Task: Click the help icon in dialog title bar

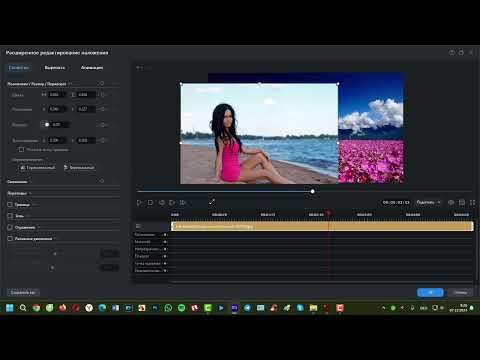Action: tap(452, 53)
